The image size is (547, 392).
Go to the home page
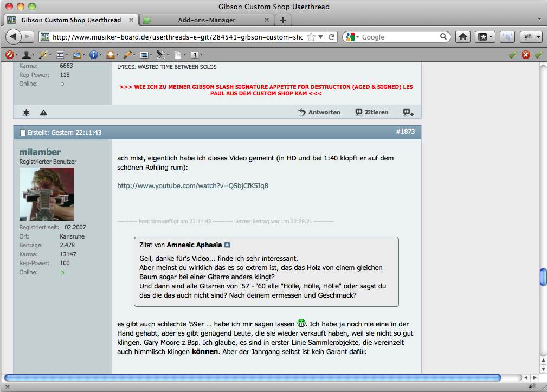[463, 37]
